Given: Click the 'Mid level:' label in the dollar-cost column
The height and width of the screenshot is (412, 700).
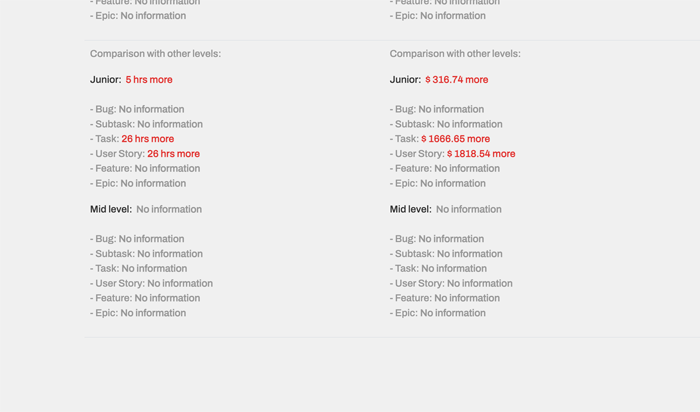Looking at the screenshot, I should click(x=410, y=209).
